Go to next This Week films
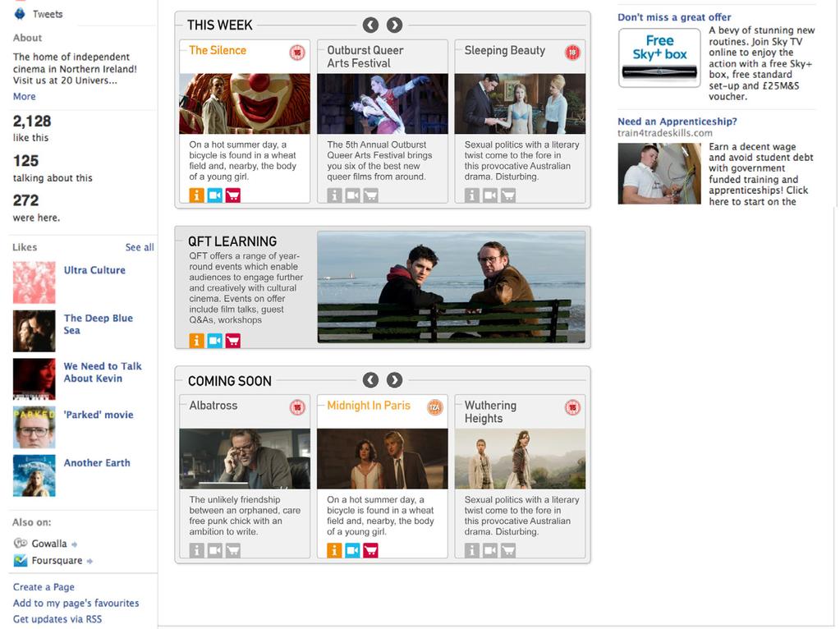The width and height of the screenshot is (840, 629). (395, 25)
